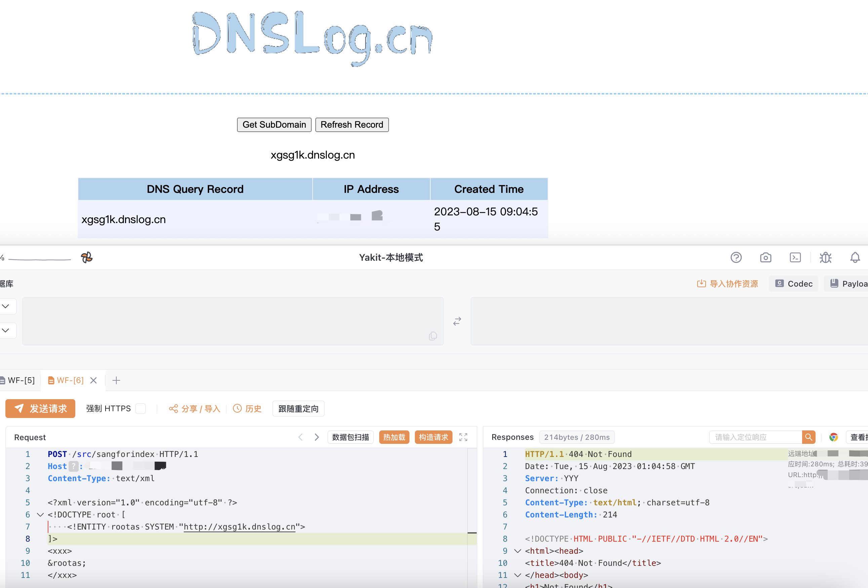Copy the codec input content
Viewport: 868px width, 588px height.
(x=433, y=336)
